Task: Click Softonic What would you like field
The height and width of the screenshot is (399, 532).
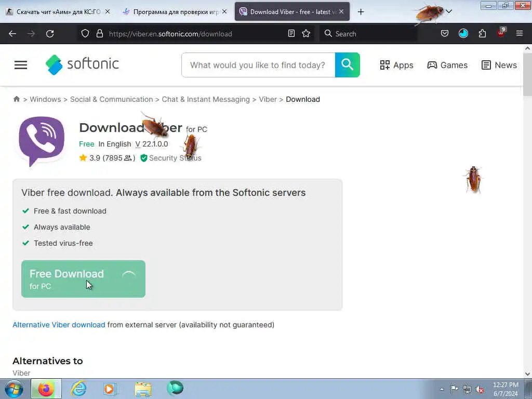Action: click(258, 65)
